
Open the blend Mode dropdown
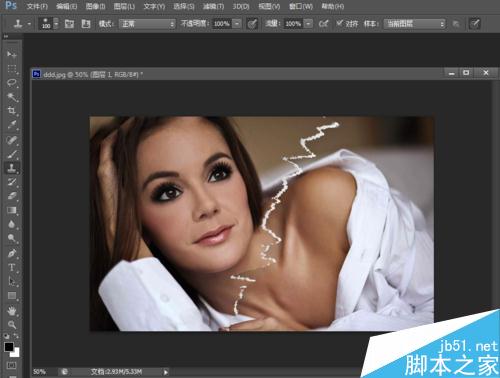click(x=147, y=24)
